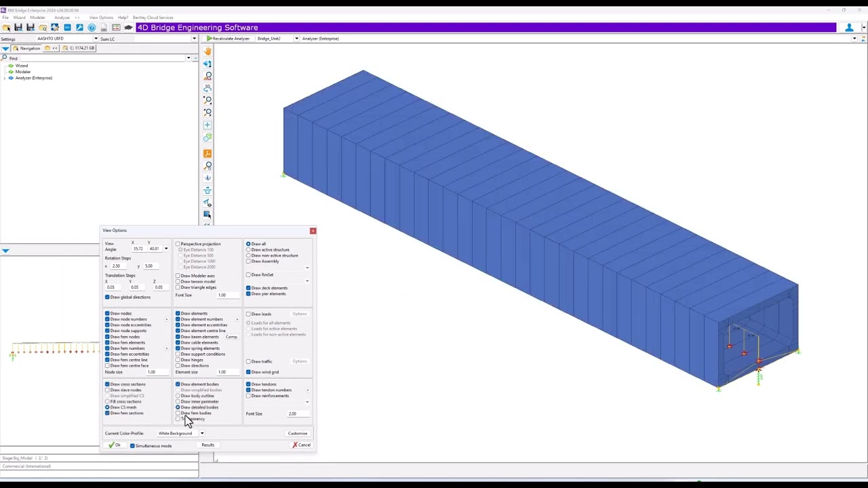
Task: Open the File menu
Action: click(5, 18)
